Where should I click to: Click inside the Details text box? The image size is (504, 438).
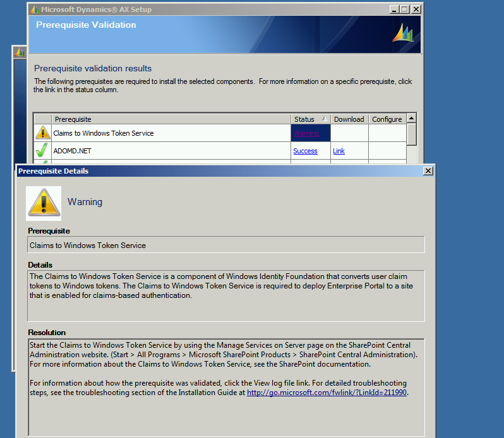click(226, 296)
